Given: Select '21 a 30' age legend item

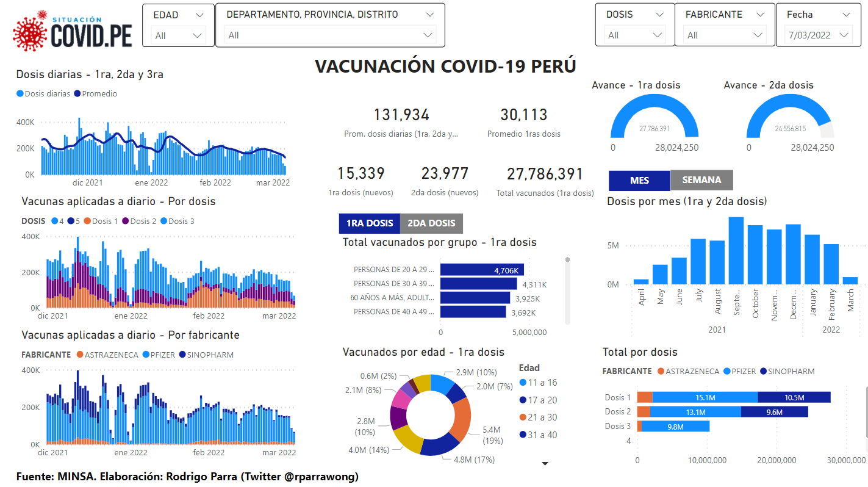Looking at the screenshot, I should click(x=538, y=417).
